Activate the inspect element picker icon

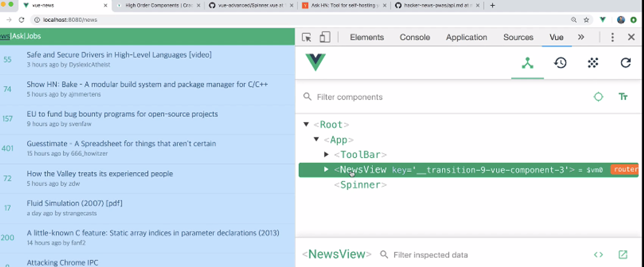(x=307, y=37)
